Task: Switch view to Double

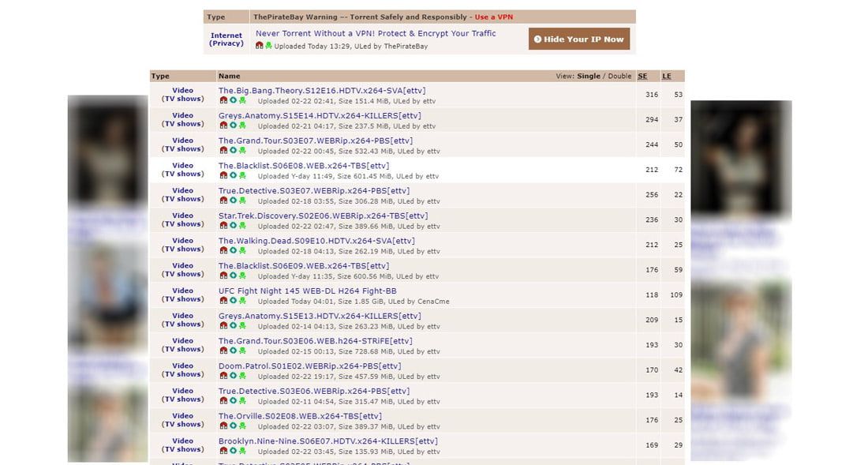Action: pos(619,76)
